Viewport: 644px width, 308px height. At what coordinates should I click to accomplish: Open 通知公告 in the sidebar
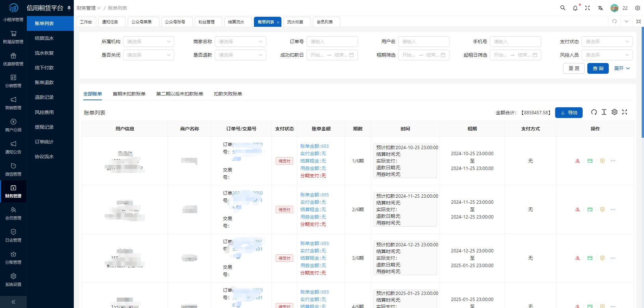[13, 147]
